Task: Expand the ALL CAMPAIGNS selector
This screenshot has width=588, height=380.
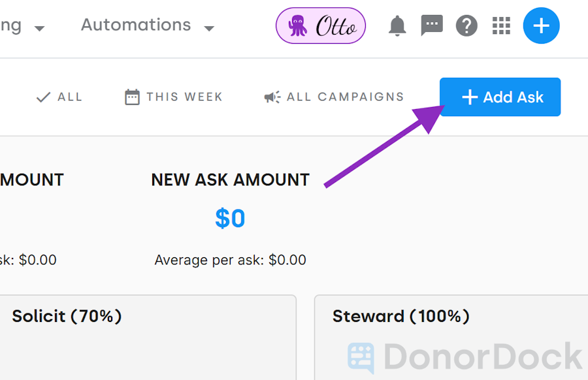Action: pyautogui.click(x=333, y=97)
